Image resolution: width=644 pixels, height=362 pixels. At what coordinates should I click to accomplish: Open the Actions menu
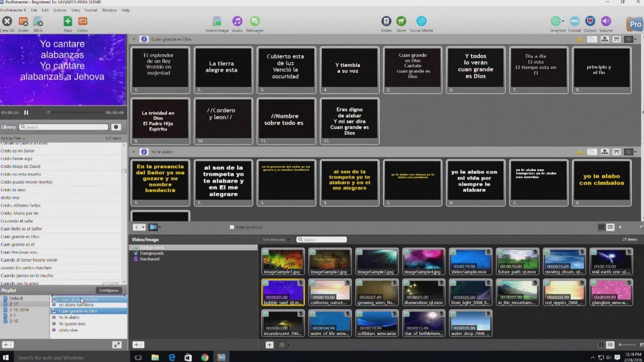coord(60,10)
